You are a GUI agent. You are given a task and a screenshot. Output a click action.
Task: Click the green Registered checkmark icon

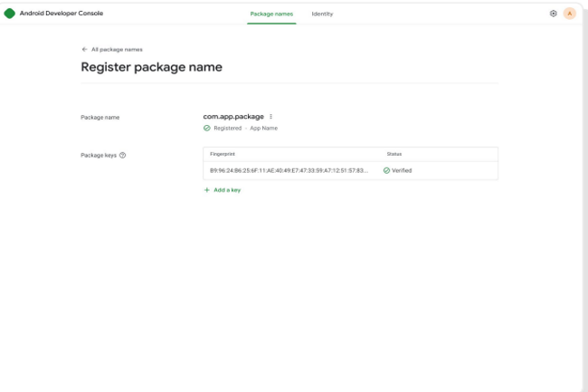[x=207, y=129]
